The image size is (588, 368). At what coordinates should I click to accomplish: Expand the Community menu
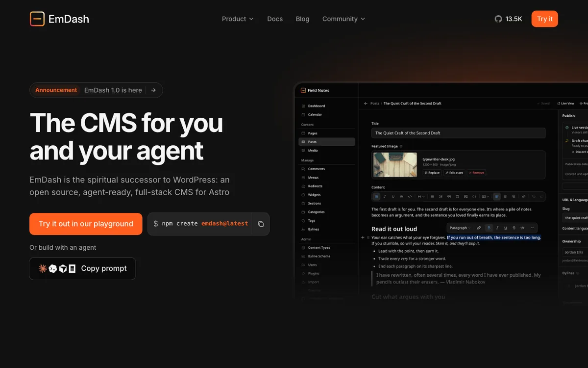pos(343,19)
